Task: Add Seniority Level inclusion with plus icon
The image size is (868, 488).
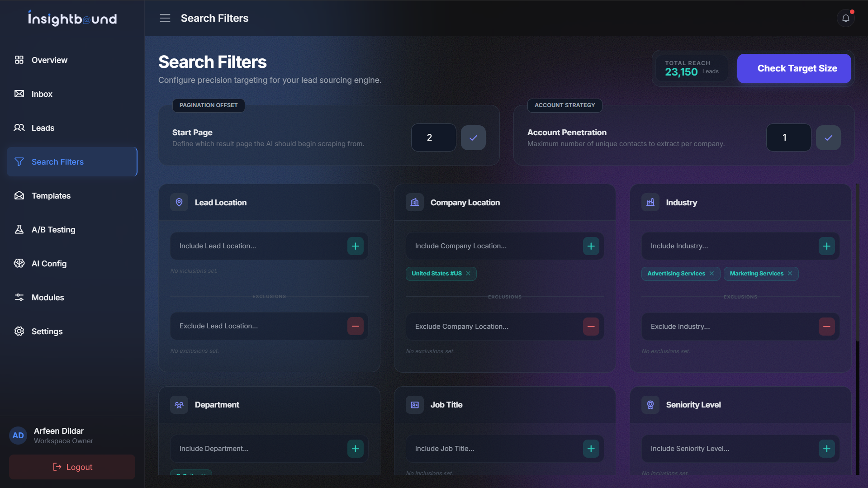Action: pos(827,449)
